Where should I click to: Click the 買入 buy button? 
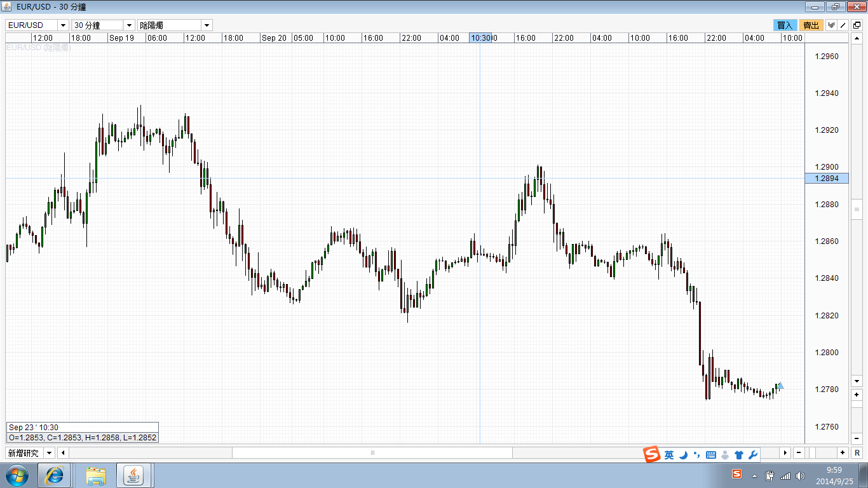(785, 25)
